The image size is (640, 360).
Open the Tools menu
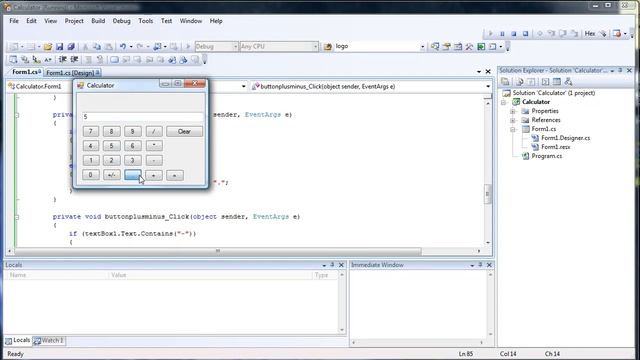tap(145, 21)
